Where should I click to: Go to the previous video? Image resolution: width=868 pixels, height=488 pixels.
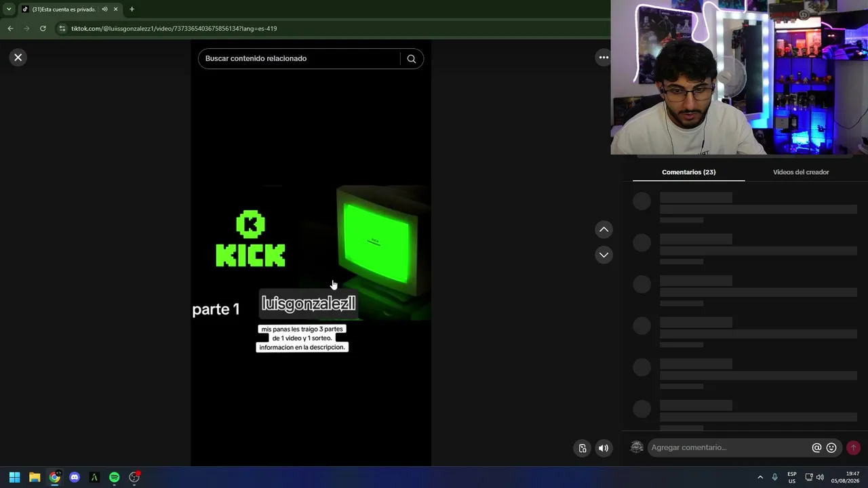click(x=604, y=230)
